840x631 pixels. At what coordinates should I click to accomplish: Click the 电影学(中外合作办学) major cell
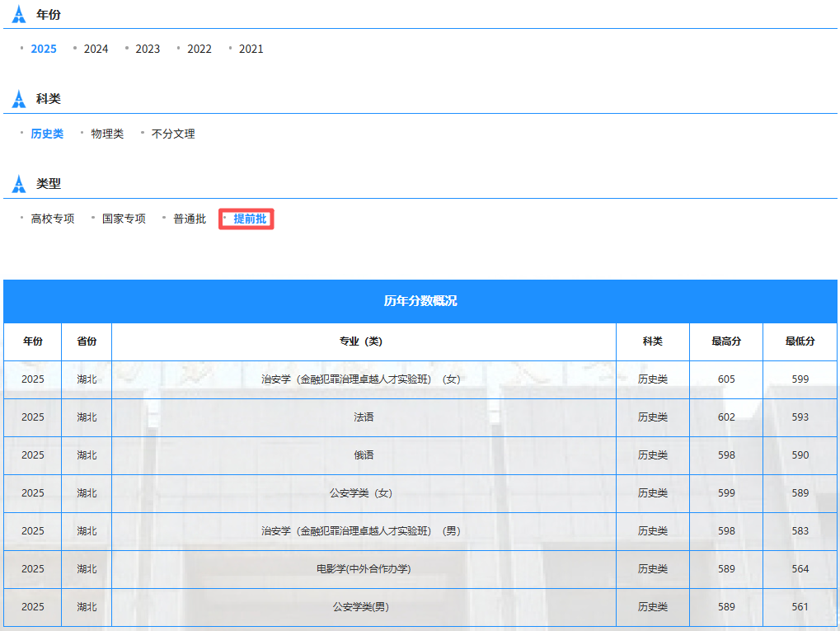364,570
